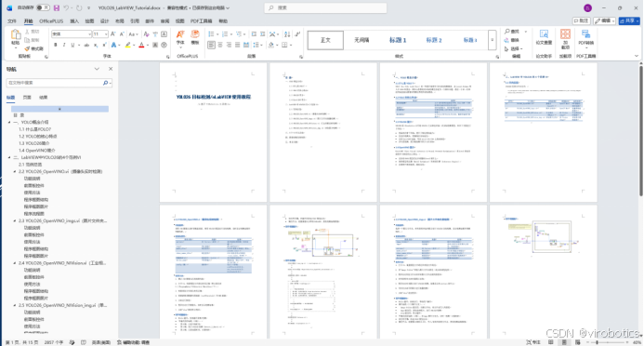Click the shrink font size icon
Image resolution: width=644 pixels, height=346 pixels.
[x=122, y=34]
